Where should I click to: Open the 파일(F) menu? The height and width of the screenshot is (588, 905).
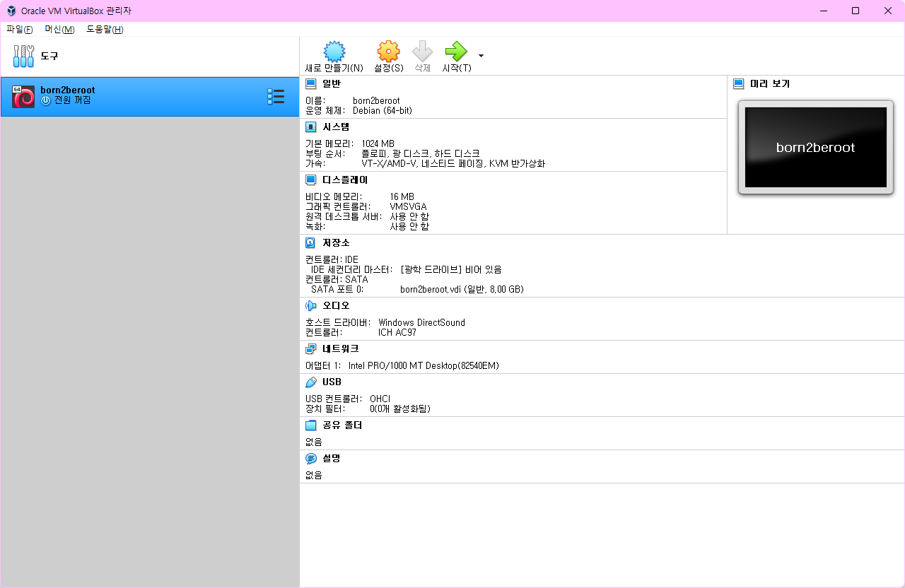tap(20, 29)
